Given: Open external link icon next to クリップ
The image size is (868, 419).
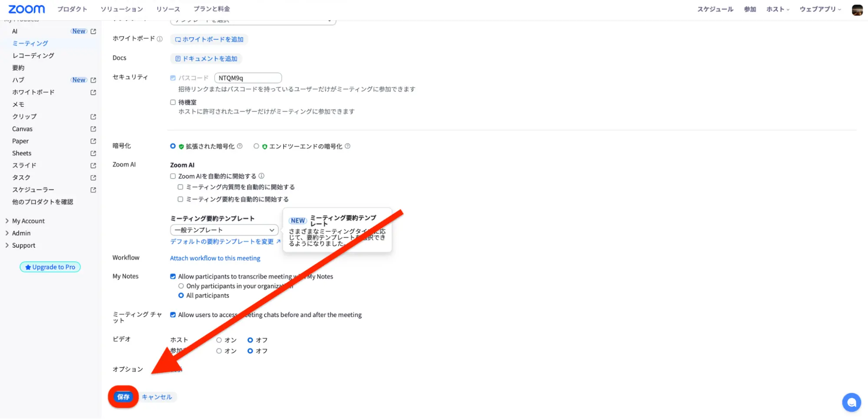Looking at the screenshot, I should (93, 117).
